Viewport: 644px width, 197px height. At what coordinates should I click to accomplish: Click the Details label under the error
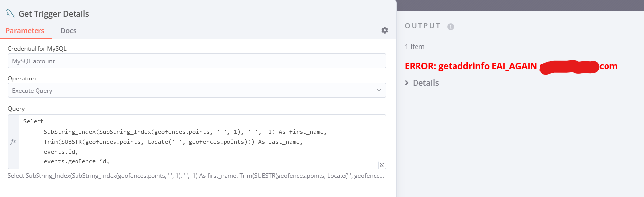point(425,83)
